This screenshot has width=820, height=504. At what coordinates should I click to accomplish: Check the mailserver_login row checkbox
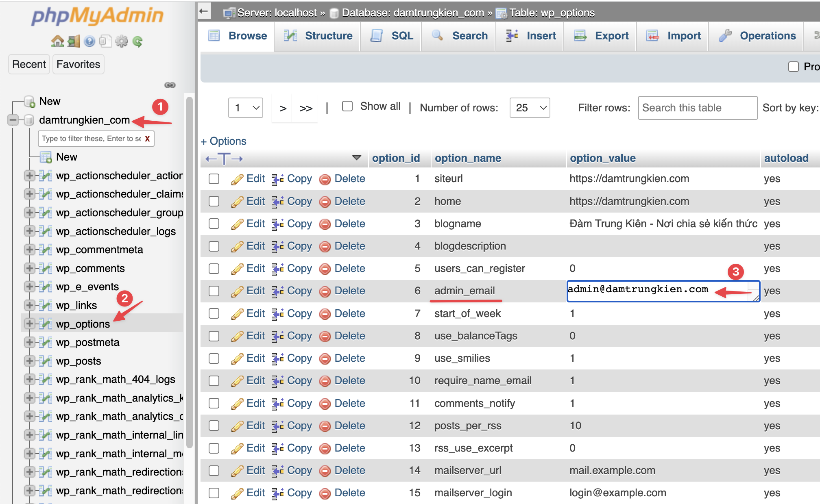pyautogui.click(x=214, y=493)
